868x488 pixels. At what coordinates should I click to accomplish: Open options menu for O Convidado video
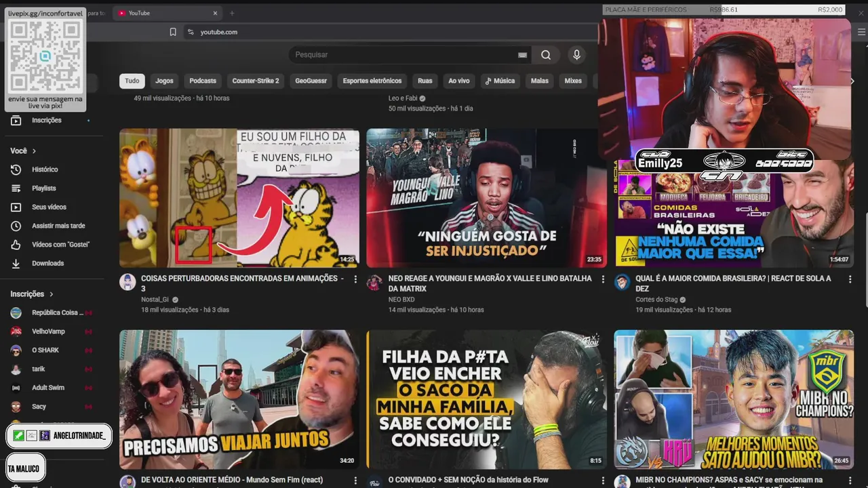click(x=602, y=481)
